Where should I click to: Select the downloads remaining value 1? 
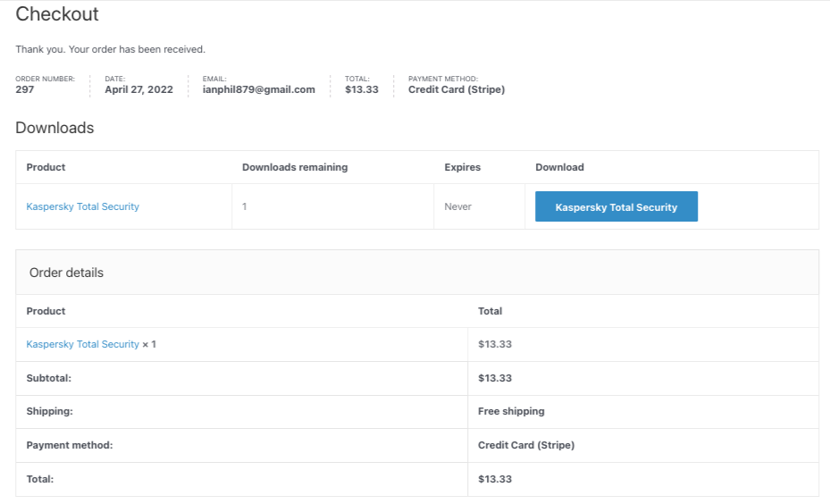click(245, 206)
